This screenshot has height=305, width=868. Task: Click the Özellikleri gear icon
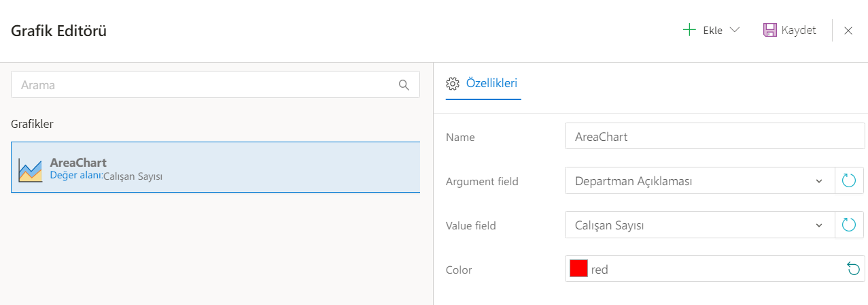point(453,84)
